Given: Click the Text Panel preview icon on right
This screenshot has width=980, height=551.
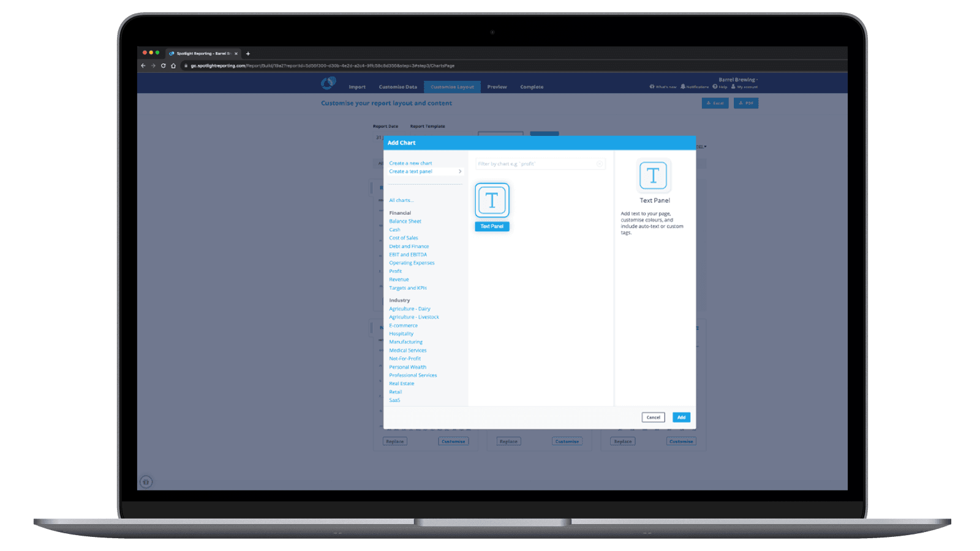Looking at the screenshot, I should 654,176.
